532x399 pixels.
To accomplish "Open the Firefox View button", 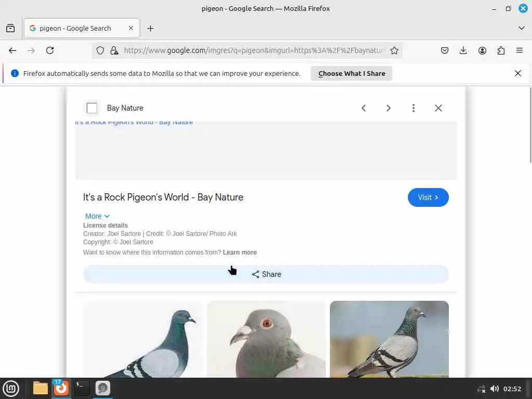I will pos(10,28).
